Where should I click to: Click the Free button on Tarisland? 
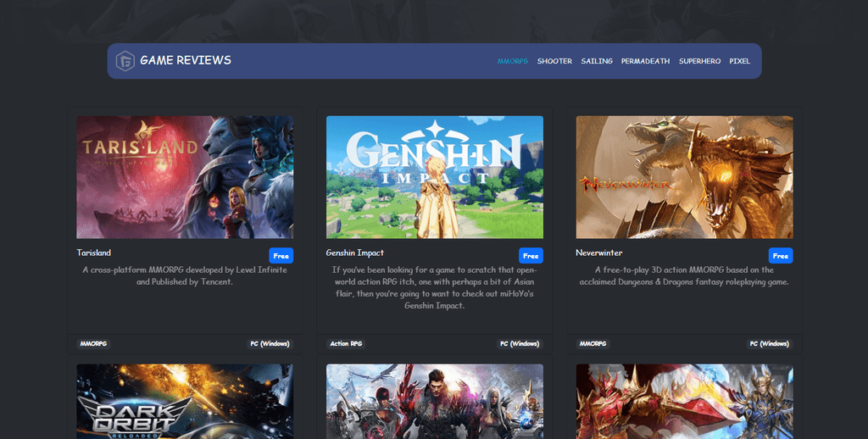[x=281, y=256]
